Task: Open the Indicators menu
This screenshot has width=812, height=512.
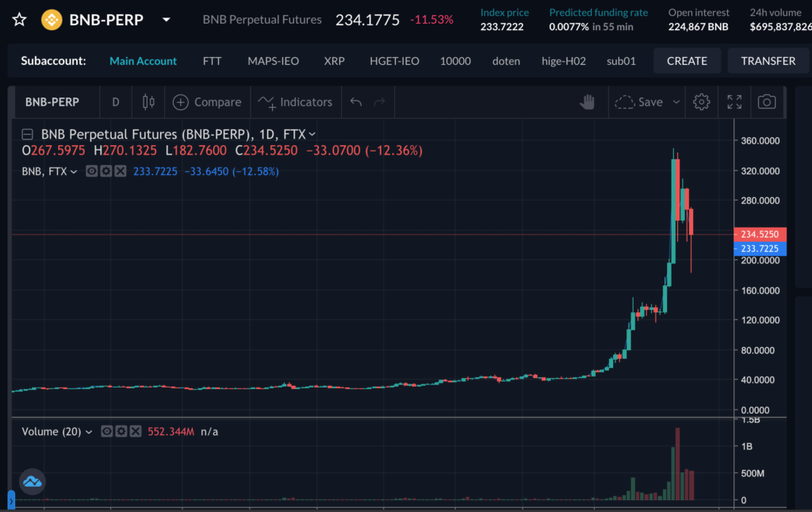Action: [x=295, y=102]
